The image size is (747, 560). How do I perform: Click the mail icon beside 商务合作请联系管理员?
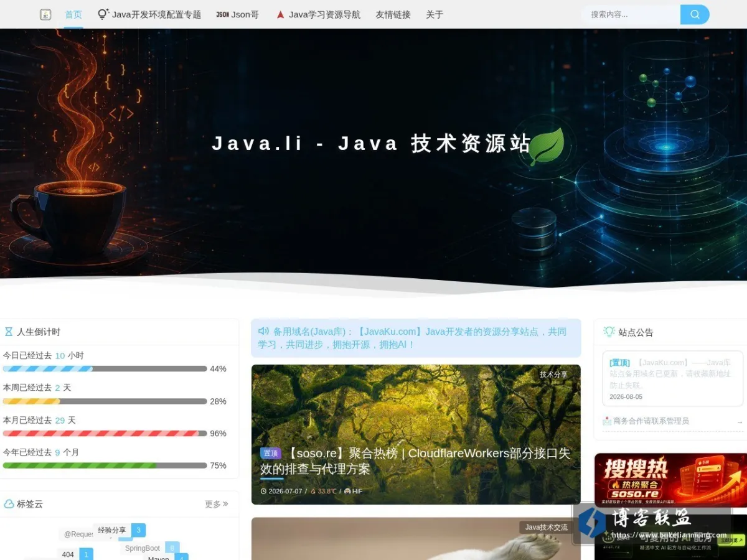pos(607,421)
